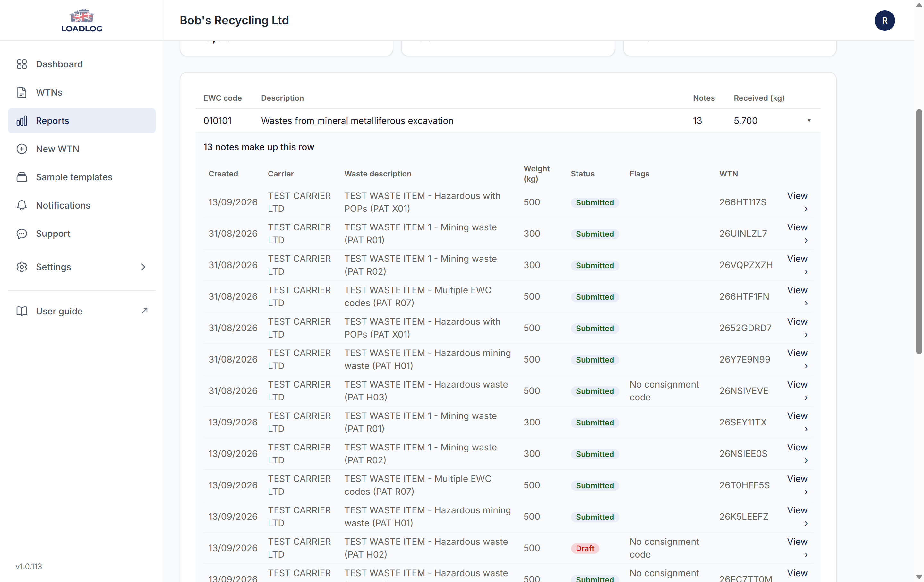Click the vertical page scrollbar thumb

click(919, 231)
